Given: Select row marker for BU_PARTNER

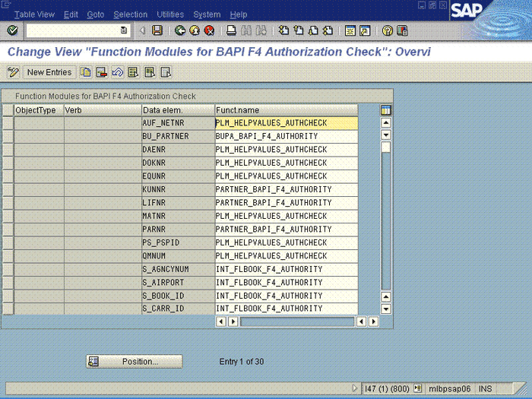Looking at the screenshot, I should (x=8, y=136).
